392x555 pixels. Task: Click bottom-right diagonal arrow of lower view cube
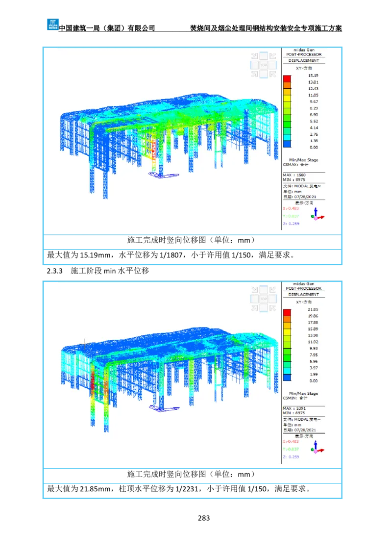(x=273, y=307)
